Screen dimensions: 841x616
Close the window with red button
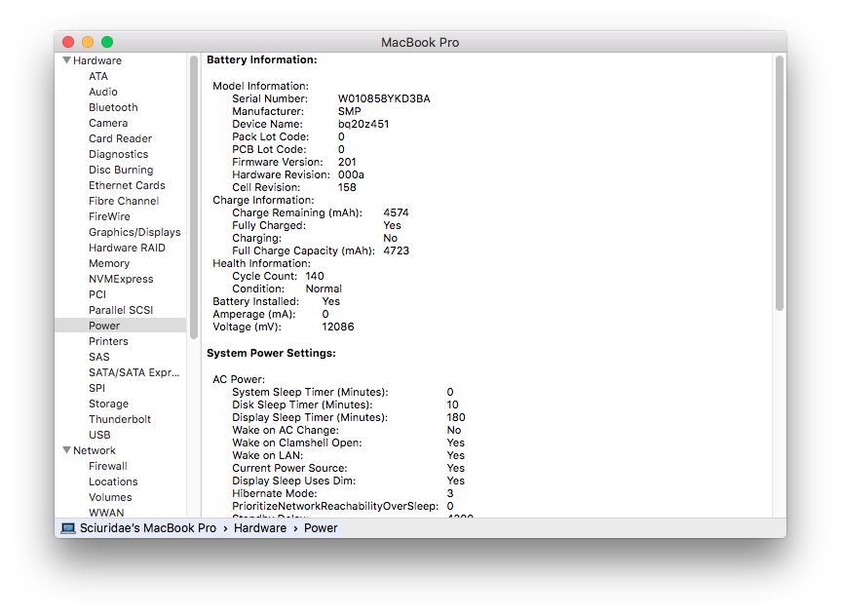click(68, 42)
